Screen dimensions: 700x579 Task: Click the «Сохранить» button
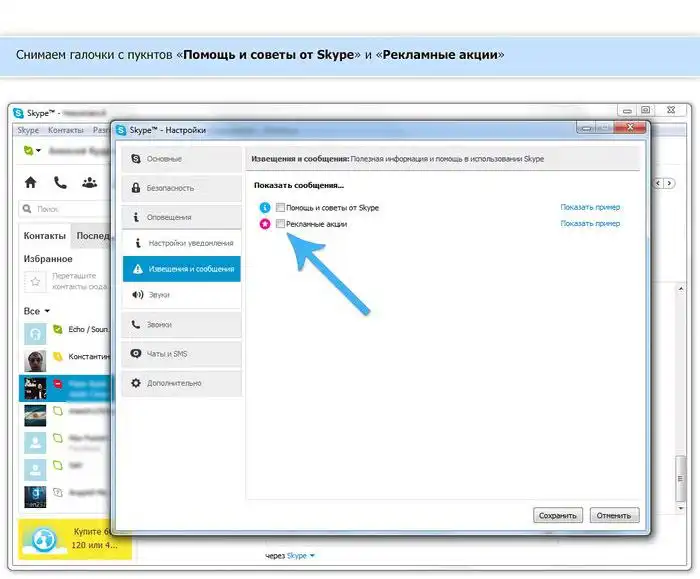(x=556, y=516)
